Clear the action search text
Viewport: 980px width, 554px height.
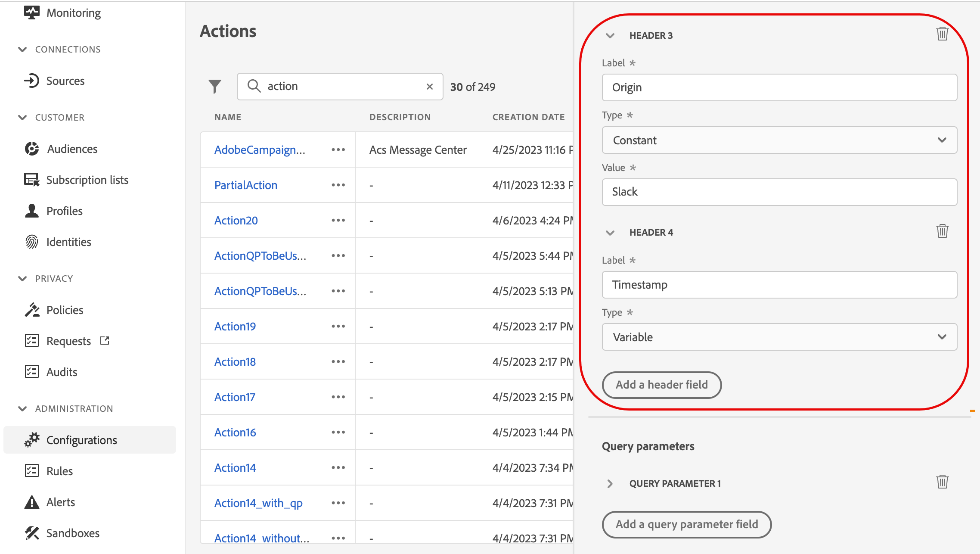pyautogui.click(x=429, y=87)
